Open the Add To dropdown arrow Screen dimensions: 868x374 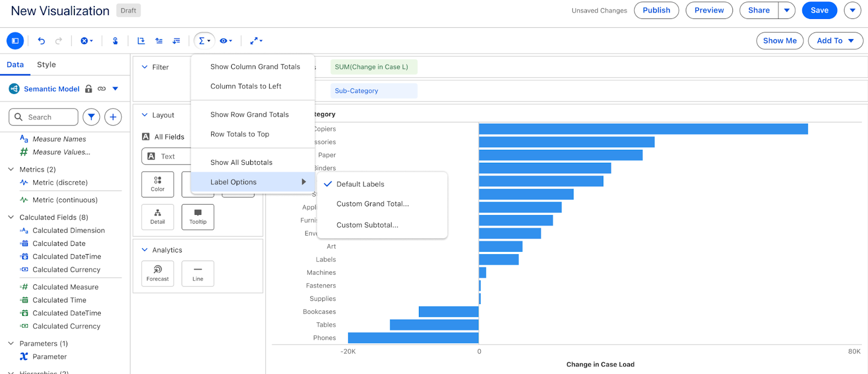click(x=851, y=41)
